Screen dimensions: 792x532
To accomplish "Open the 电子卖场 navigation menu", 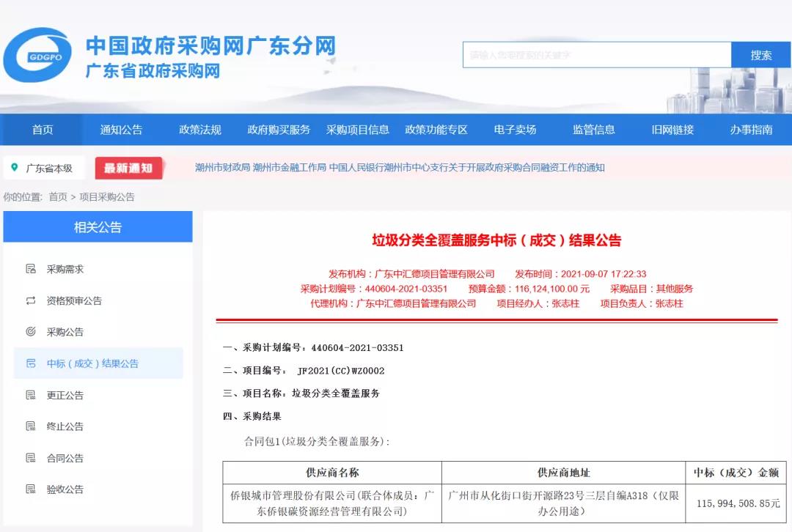I will pos(516,130).
